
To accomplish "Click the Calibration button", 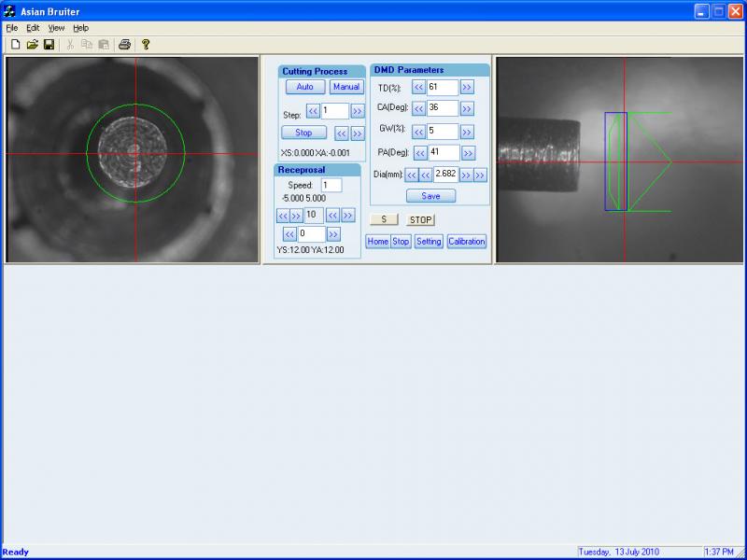I will 466,241.
